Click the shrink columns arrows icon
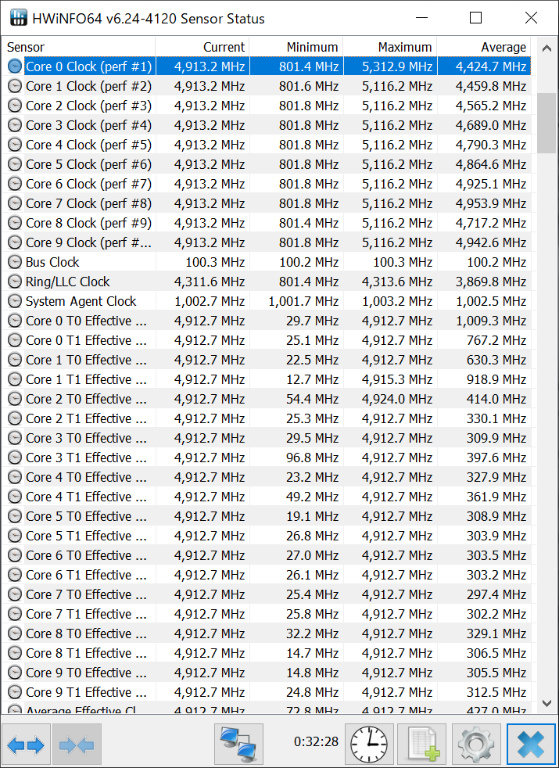This screenshot has width=559, height=768. coord(77,744)
